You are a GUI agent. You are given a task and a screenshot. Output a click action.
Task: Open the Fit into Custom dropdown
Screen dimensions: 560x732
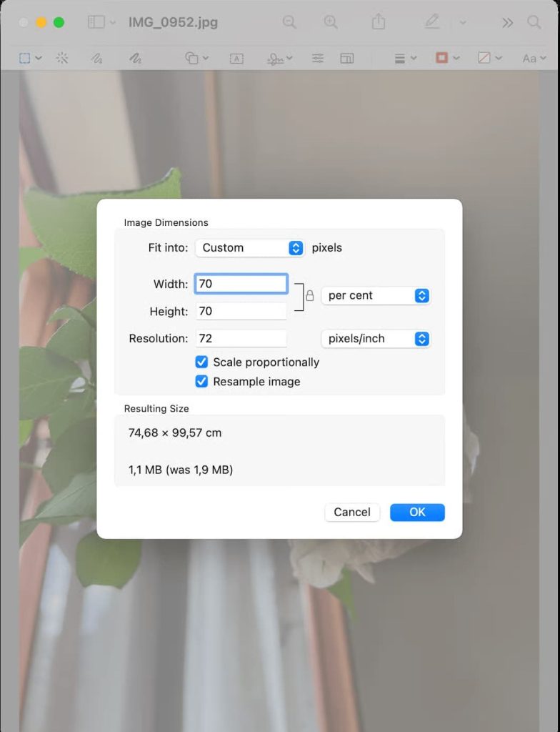(x=250, y=248)
